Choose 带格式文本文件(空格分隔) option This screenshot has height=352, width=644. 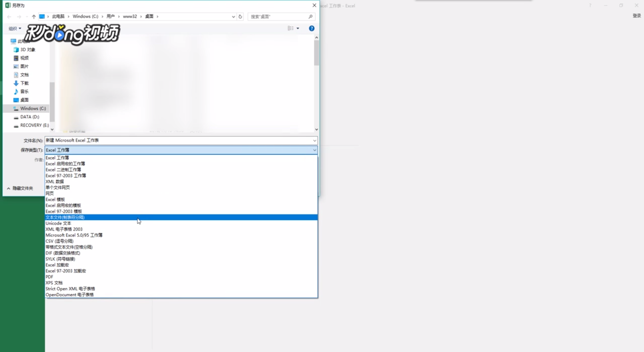(181, 247)
